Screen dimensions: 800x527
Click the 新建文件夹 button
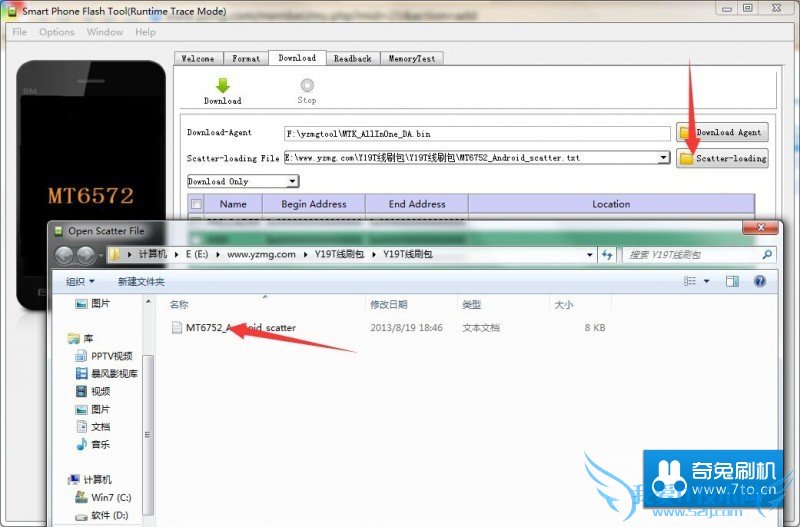[x=141, y=282]
